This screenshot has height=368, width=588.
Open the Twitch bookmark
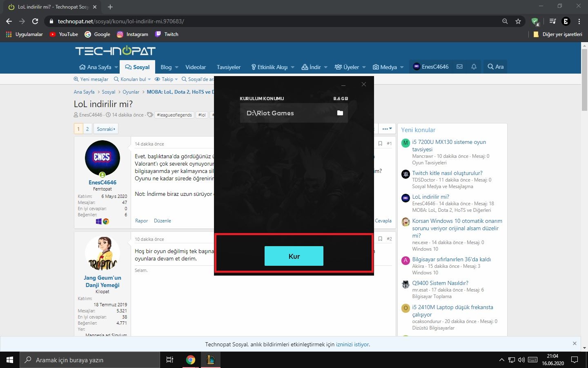coord(167,34)
